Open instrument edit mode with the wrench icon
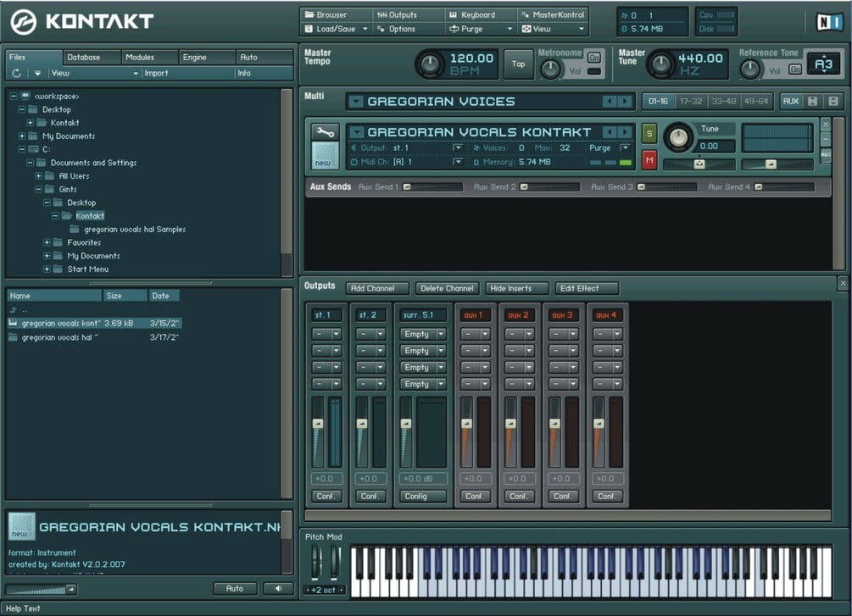 click(x=325, y=132)
